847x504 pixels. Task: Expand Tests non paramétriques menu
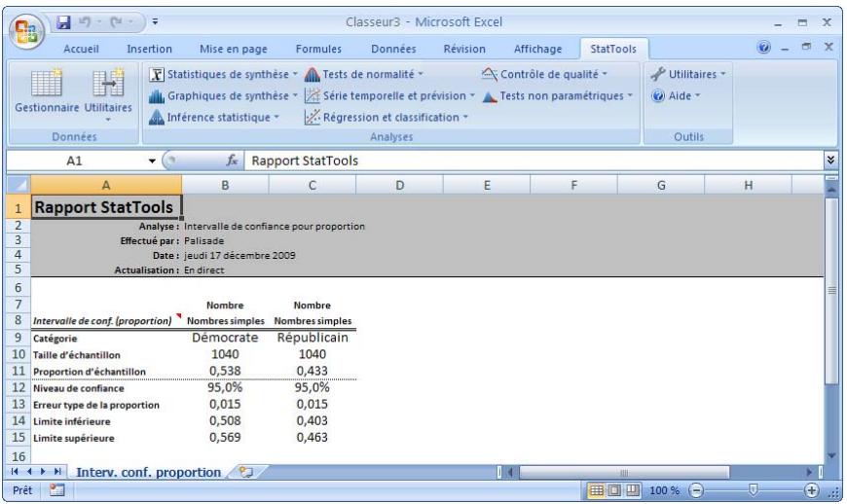pyautogui.click(x=557, y=95)
